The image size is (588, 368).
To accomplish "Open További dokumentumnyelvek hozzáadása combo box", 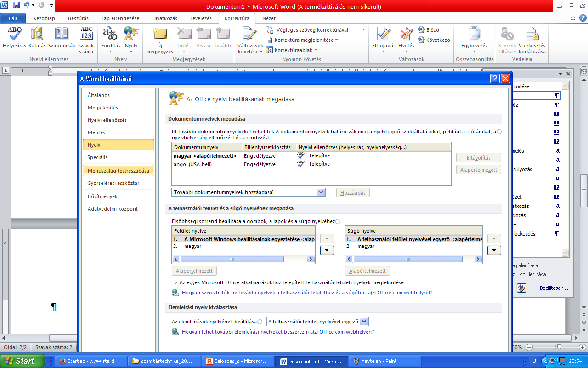I will (x=249, y=192).
